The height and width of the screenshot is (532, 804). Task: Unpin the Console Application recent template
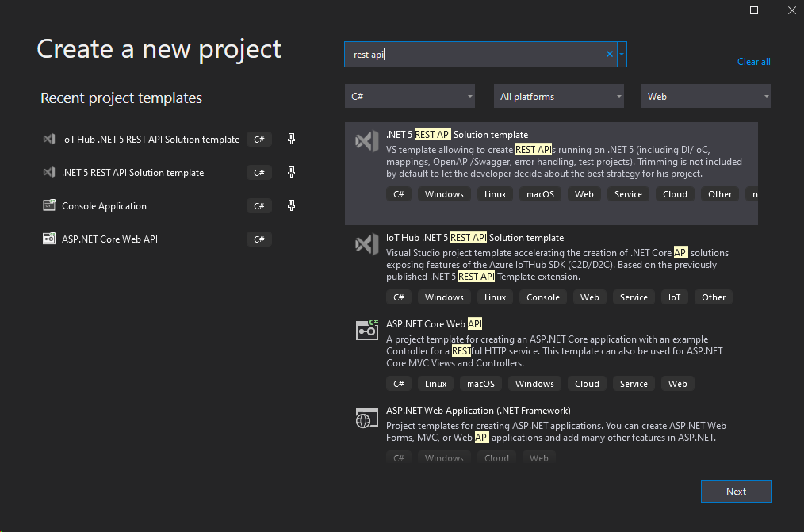pyautogui.click(x=290, y=205)
